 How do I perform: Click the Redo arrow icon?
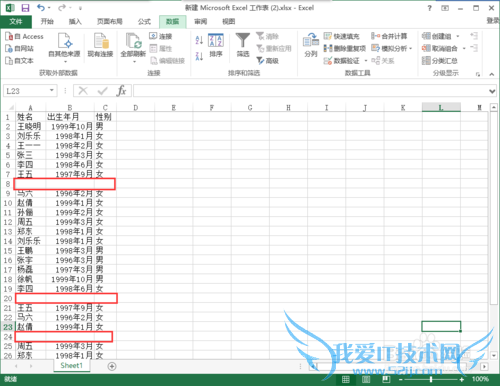pos(62,8)
